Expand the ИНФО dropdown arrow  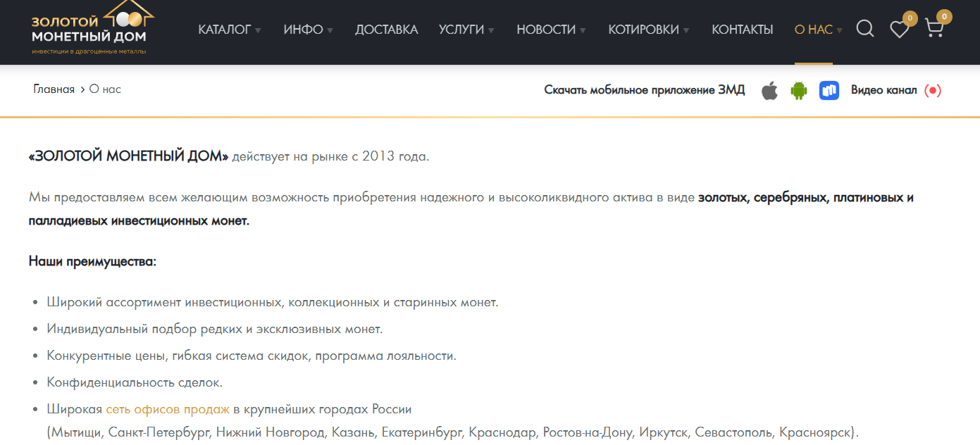coord(330,30)
